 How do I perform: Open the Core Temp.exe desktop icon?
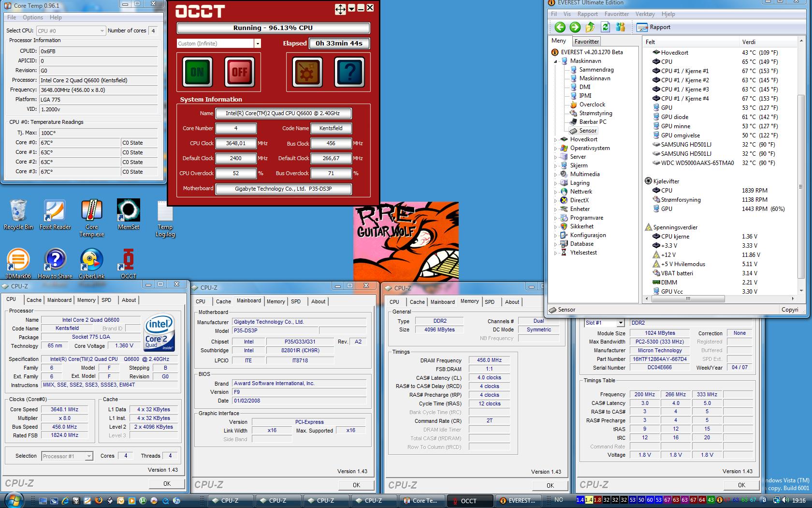[92, 218]
